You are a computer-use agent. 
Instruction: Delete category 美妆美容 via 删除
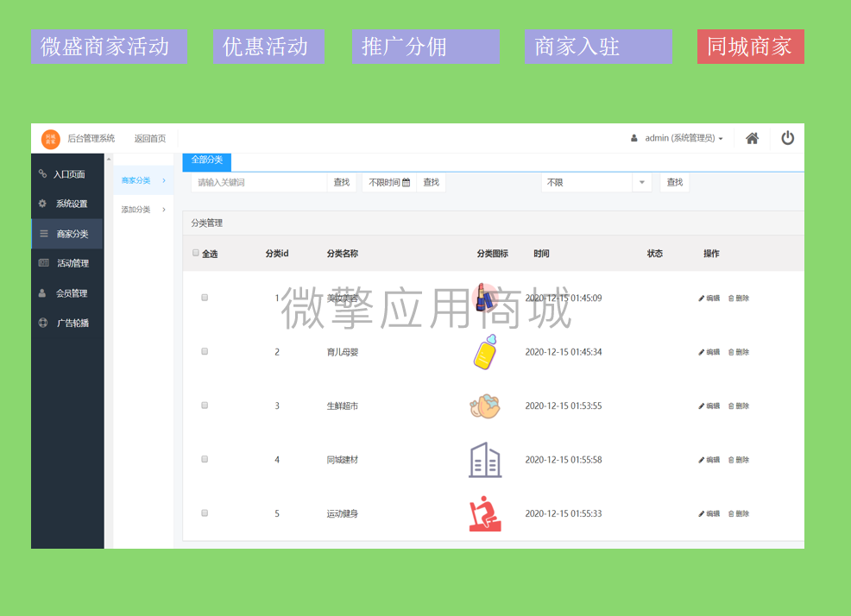[739, 298]
